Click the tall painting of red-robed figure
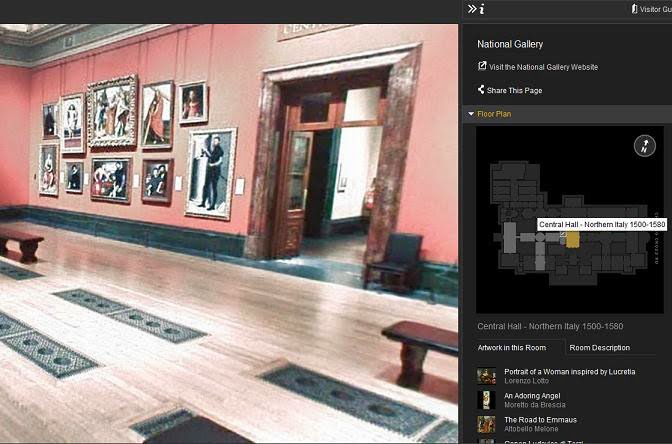672x444 pixels. click(157, 114)
